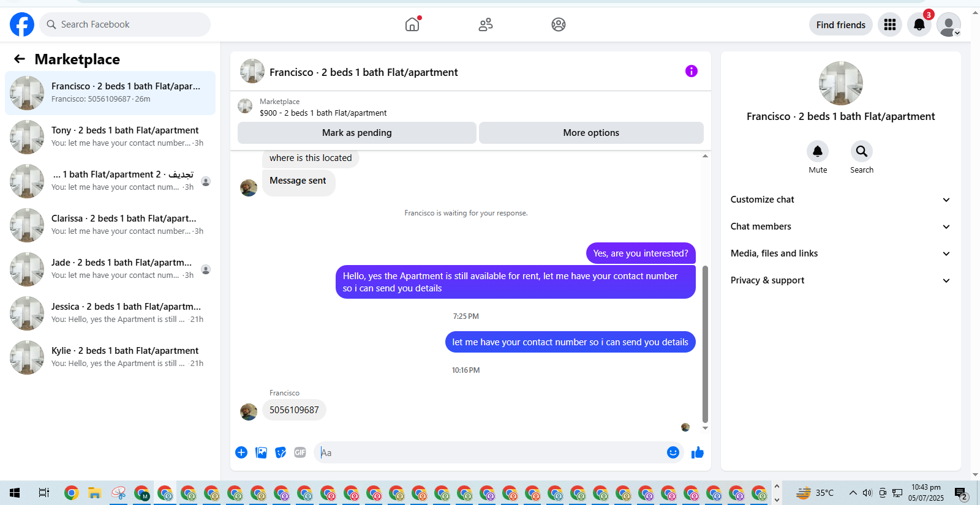980x505 pixels.
Task: Open the notifications bell
Action: point(919,24)
